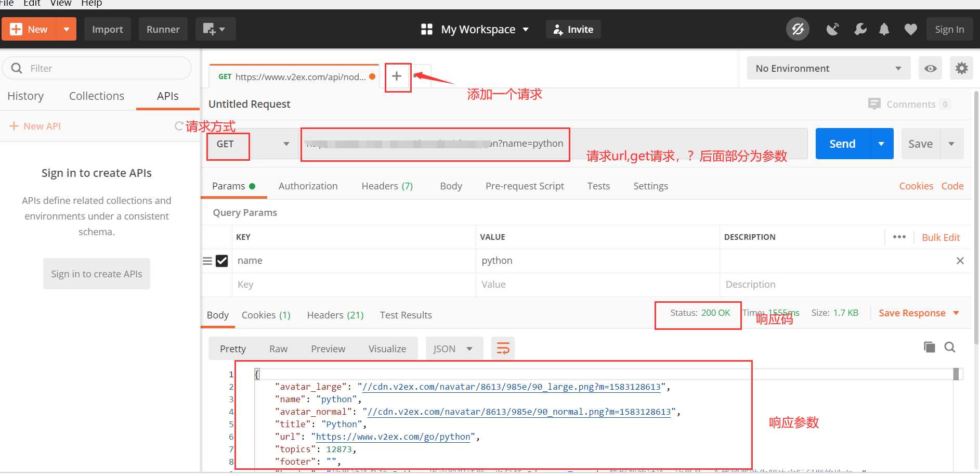The image size is (980, 474).
Task: Open the Save Response dropdown
Action: pos(919,313)
